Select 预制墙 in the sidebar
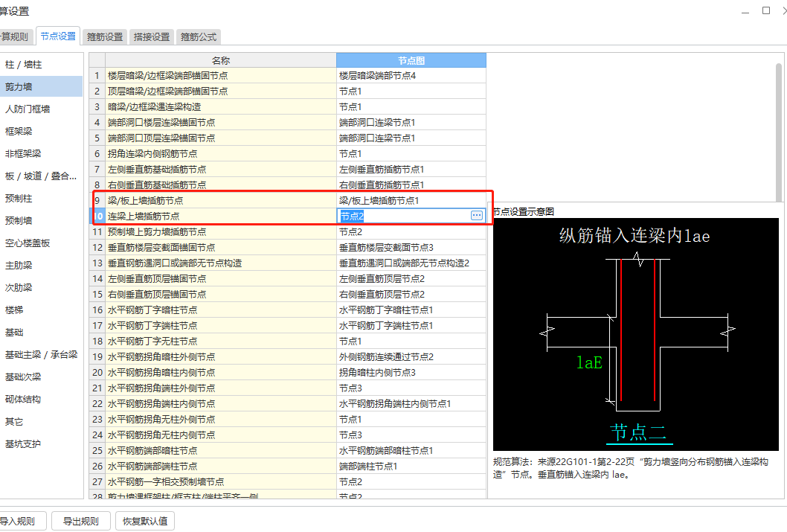Image resolution: width=787 pixels, height=532 pixels. [x=41, y=220]
